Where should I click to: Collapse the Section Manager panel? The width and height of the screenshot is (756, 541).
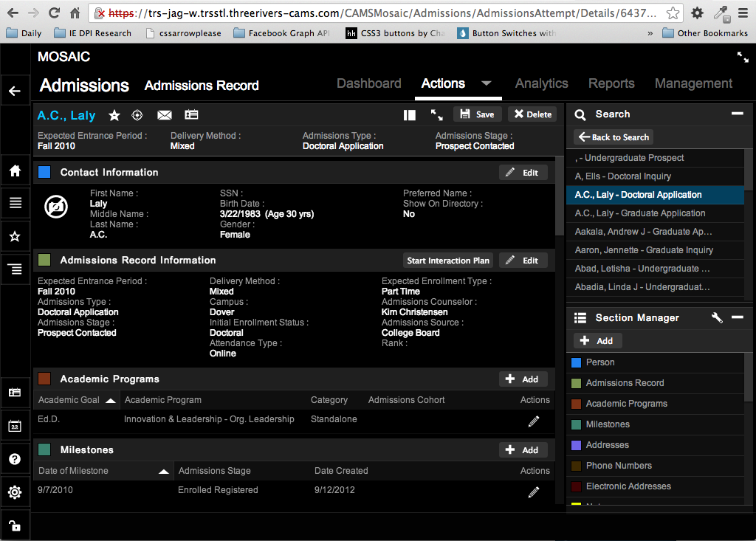(737, 317)
